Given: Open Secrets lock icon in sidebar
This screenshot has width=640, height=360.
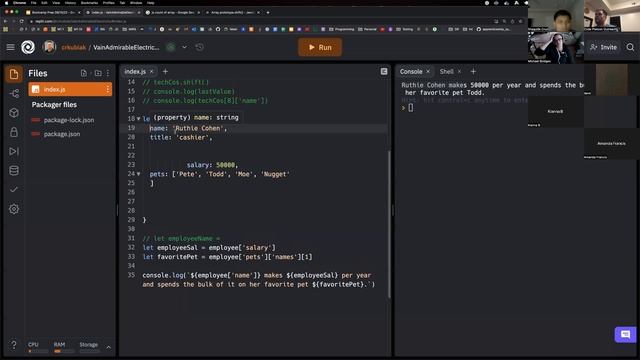Looking at the screenshot, I should tap(14, 132).
